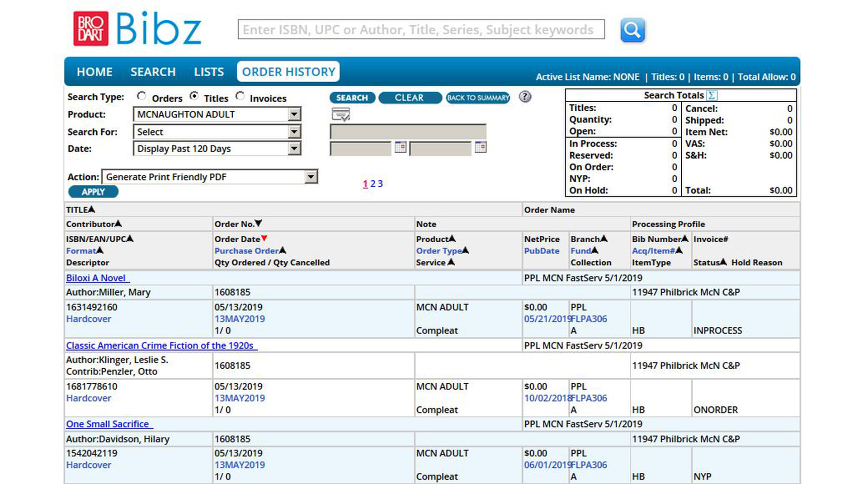Sort by Order Date red arrow
The width and height of the screenshot is (868, 484).
[x=264, y=238]
